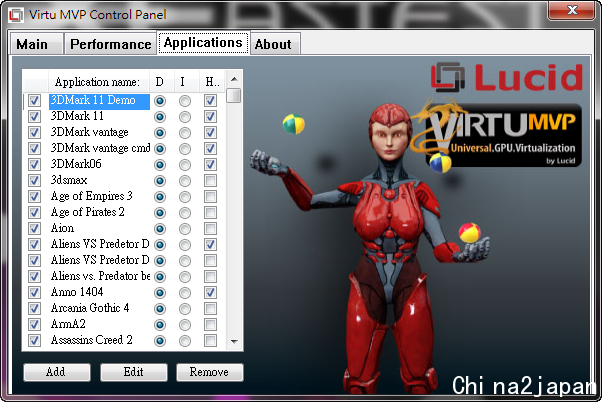The image size is (602, 402).
Task: Select the 3DMark vantage cmd entry
Action: pyautogui.click(x=100, y=148)
